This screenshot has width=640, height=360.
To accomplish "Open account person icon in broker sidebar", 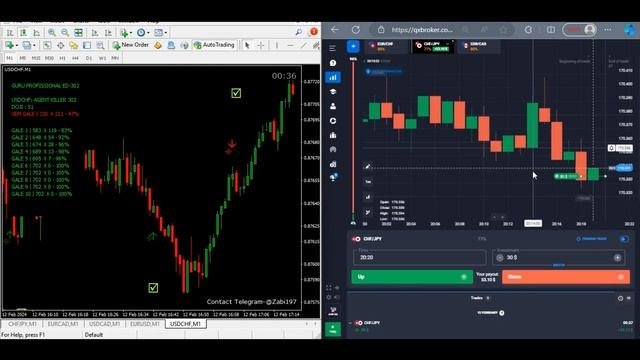I will [x=333, y=106].
